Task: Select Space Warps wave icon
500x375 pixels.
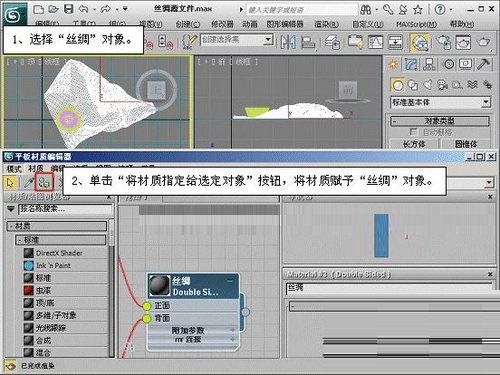Action: [472, 85]
